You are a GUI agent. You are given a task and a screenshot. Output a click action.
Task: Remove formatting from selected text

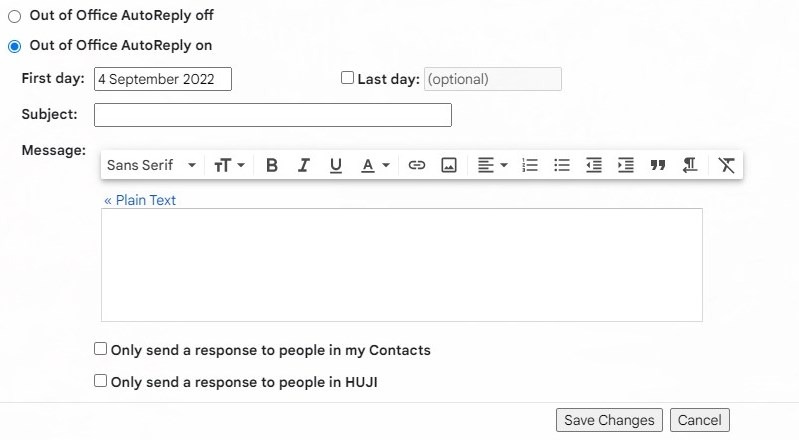726,165
